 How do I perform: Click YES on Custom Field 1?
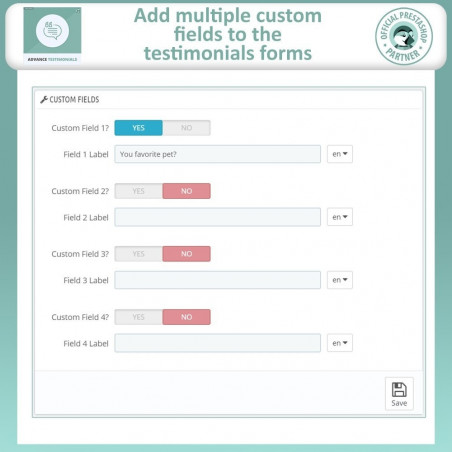click(x=139, y=128)
